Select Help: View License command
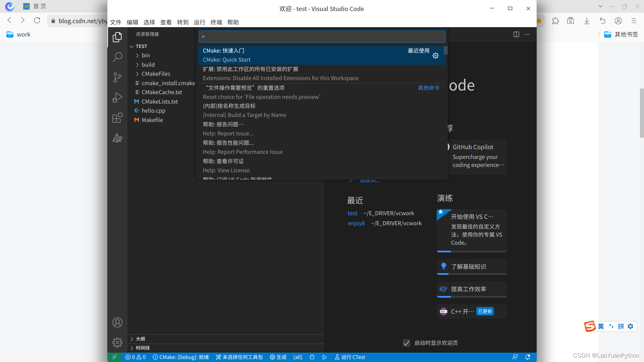This screenshot has height=362, width=644. click(x=322, y=166)
